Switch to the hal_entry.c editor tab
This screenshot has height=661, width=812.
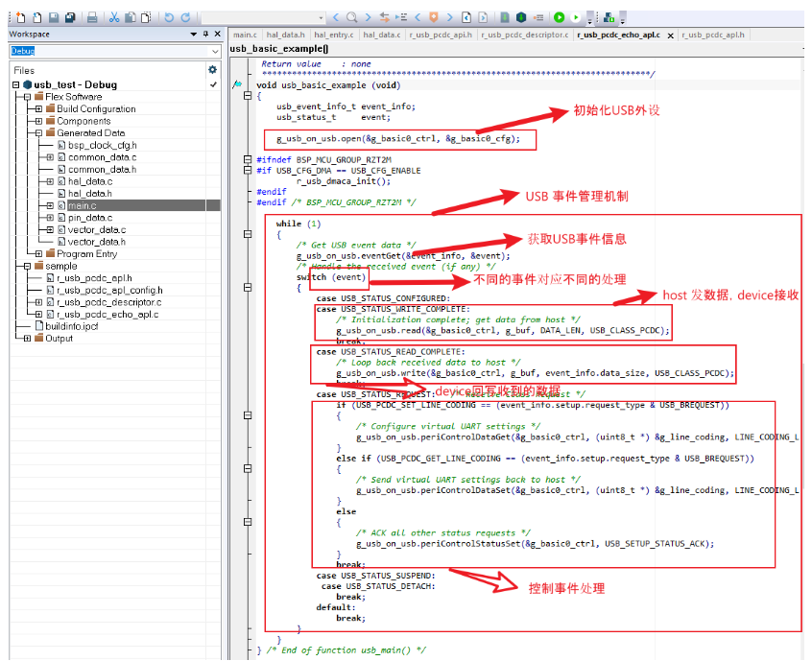(333, 35)
